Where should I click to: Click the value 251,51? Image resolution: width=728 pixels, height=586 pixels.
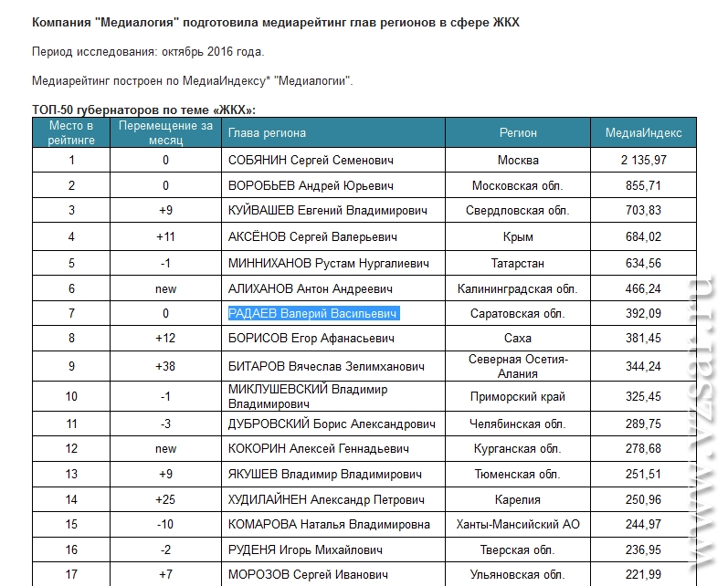(643, 474)
